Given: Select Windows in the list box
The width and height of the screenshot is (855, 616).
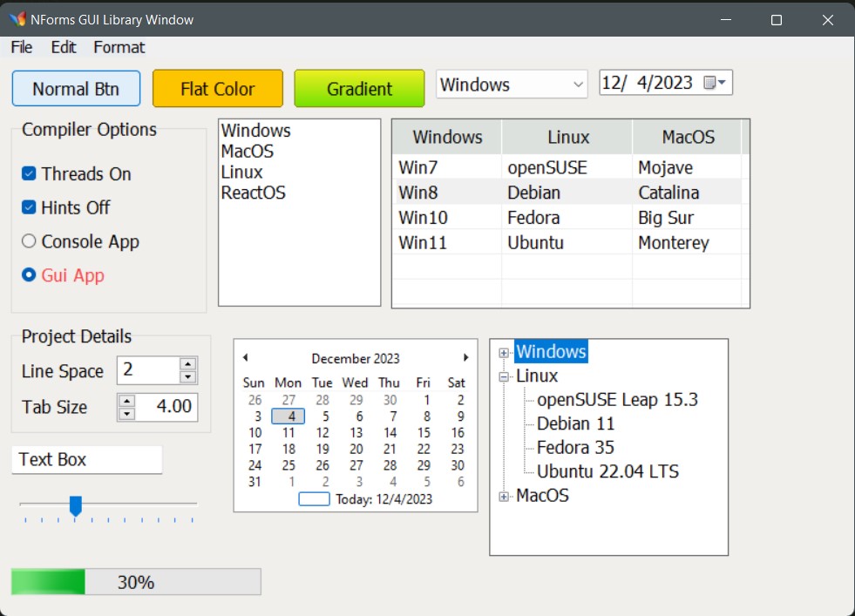Looking at the screenshot, I should (255, 131).
